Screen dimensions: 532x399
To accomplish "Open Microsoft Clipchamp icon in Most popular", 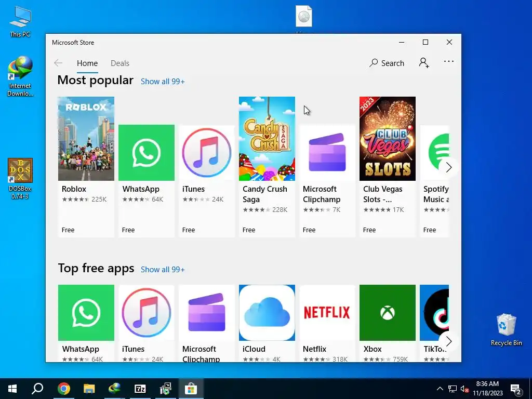I will tap(327, 153).
